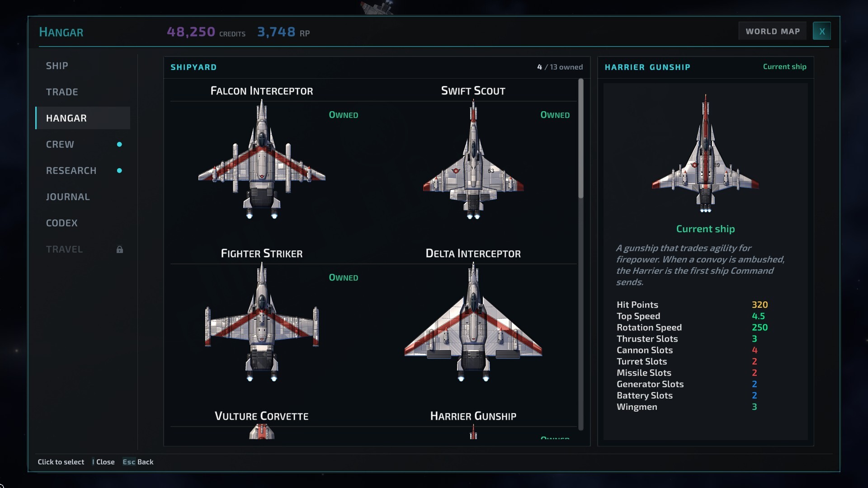The height and width of the screenshot is (488, 868).
Task: Click the Hit Points value 320
Action: tap(759, 305)
